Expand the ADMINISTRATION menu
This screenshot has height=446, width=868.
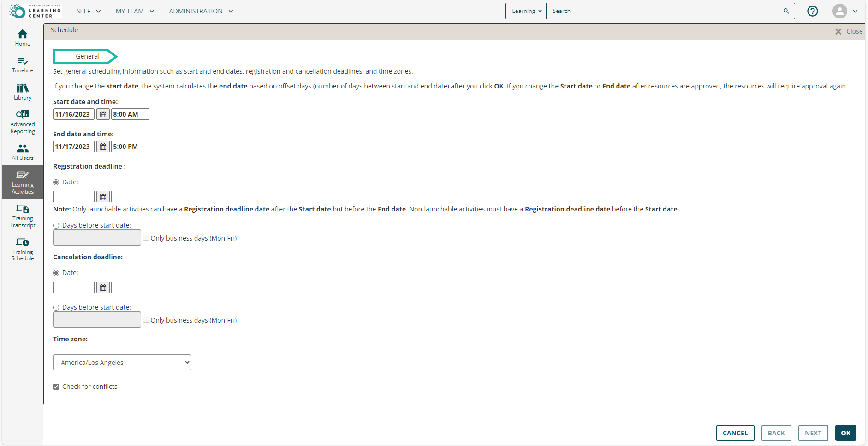[201, 11]
